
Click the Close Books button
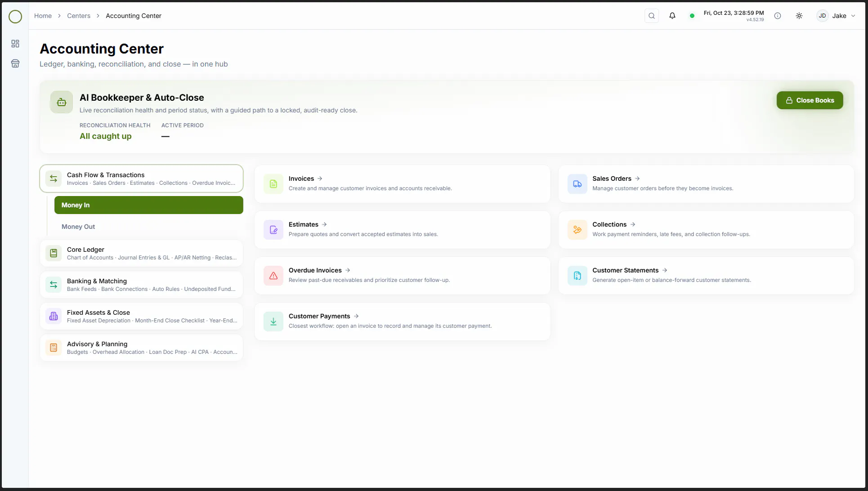click(810, 100)
